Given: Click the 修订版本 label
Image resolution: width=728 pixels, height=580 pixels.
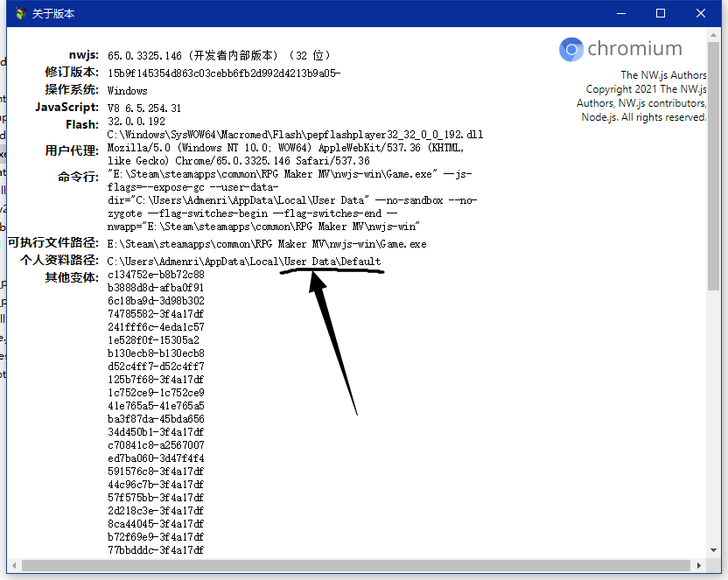Looking at the screenshot, I should click(72, 73).
